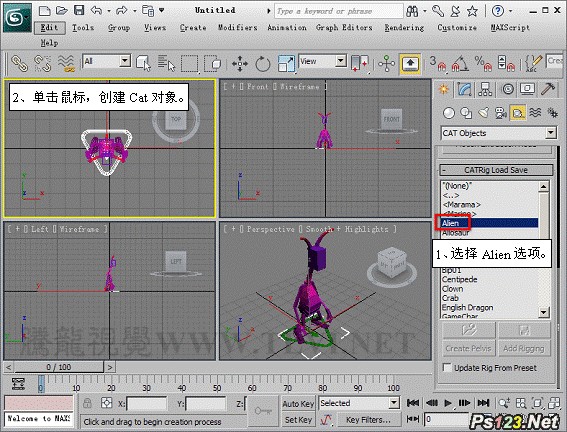The height and width of the screenshot is (432, 567).
Task: Open the MAXScript menu
Action: click(510, 28)
